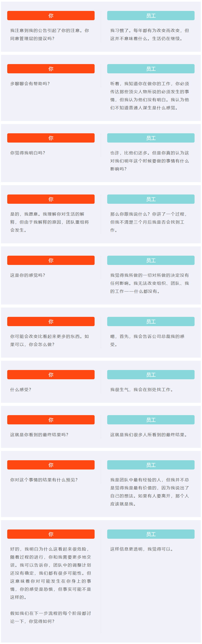Viewport: 202px width, 644px height.
Task: Click the question "什么感受？"
Action: 21,390
